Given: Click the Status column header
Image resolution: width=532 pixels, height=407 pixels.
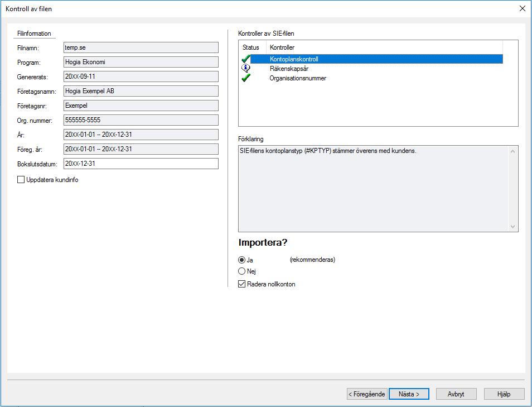Looking at the screenshot, I should click(x=252, y=47).
